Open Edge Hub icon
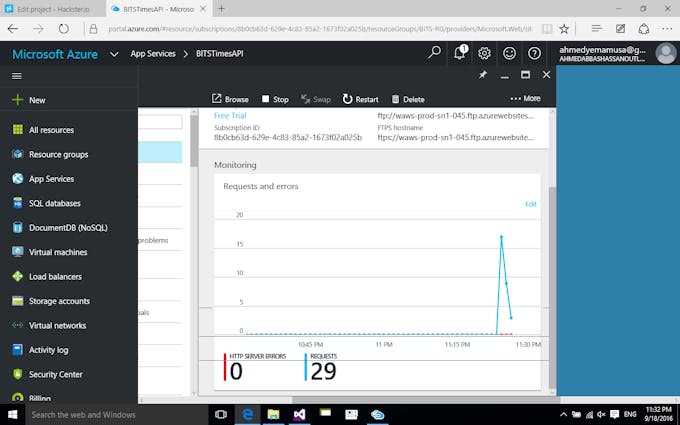Image resolution: width=680 pixels, height=425 pixels. click(x=597, y=29)
